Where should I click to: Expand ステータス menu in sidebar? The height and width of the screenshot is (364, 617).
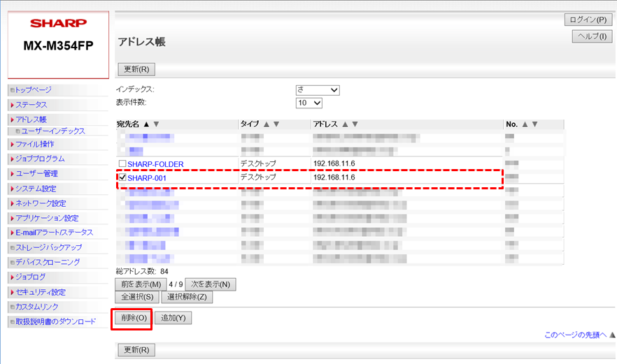tap(31, 105)
